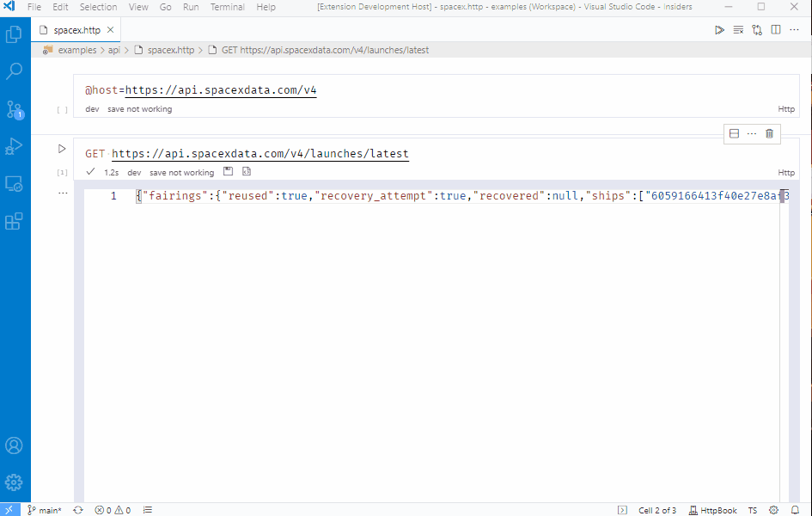The height and width of the screenshot is (516, 812).
Task: Run all cells in the notebook
Action: 719,29
